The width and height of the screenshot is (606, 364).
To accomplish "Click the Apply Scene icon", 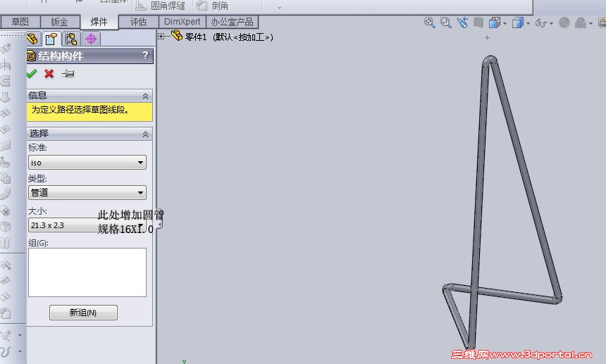I will point(580,23).
